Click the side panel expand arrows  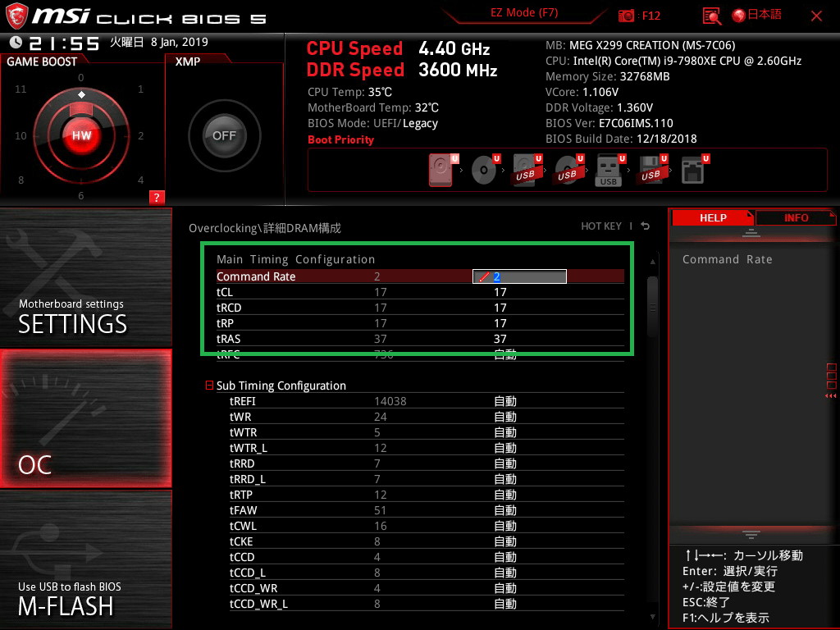831,396
